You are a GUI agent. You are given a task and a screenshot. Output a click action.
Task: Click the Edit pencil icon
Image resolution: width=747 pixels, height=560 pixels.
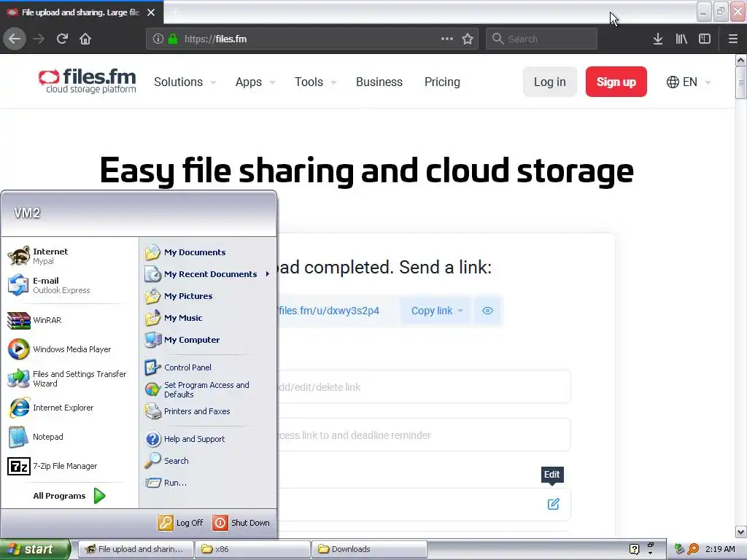553,504
